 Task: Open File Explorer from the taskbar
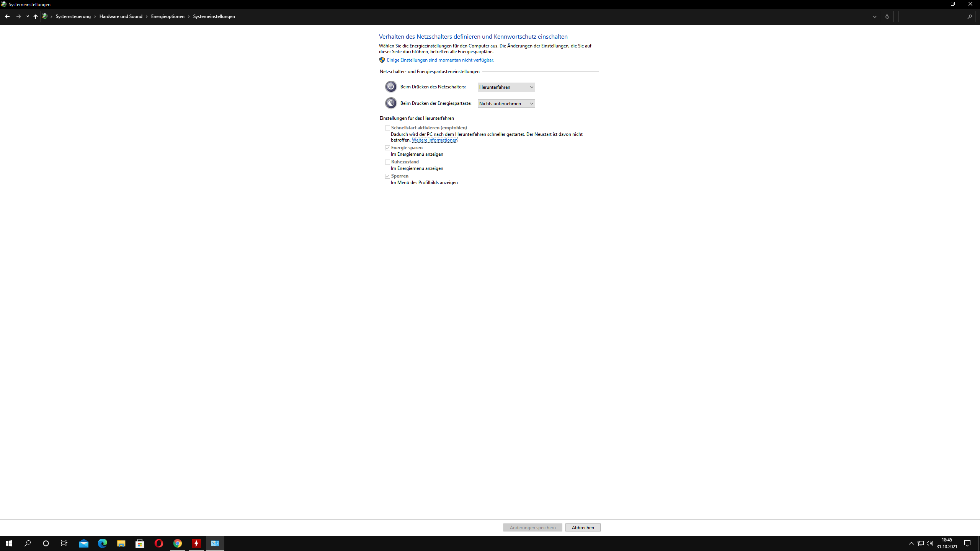tap(121, 543)
